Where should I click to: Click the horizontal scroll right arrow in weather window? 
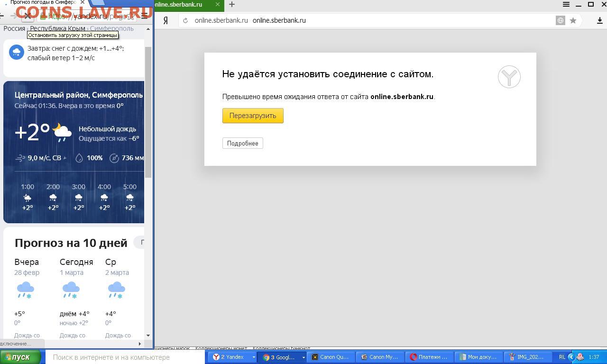point(139,344)
